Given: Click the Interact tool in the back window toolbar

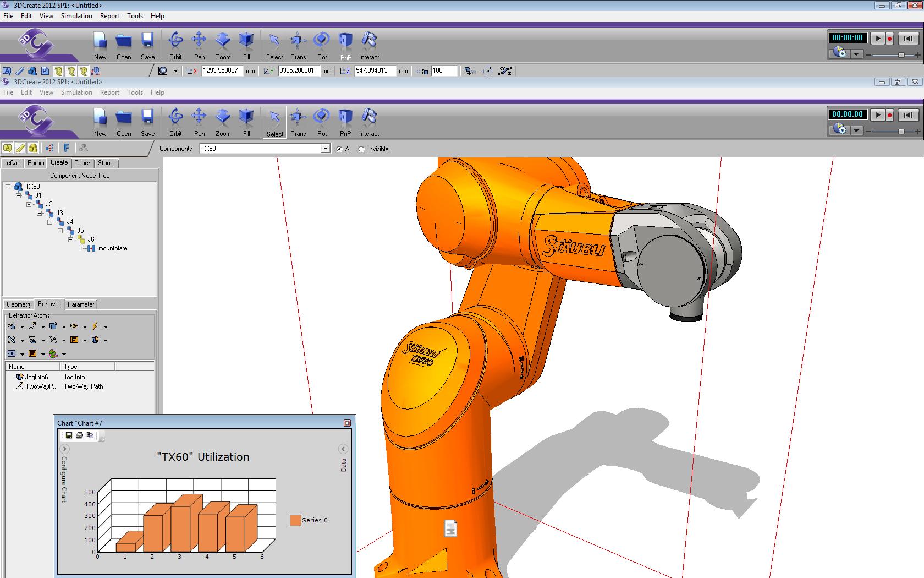Looking at the screenshot, I should pos(369,46).
